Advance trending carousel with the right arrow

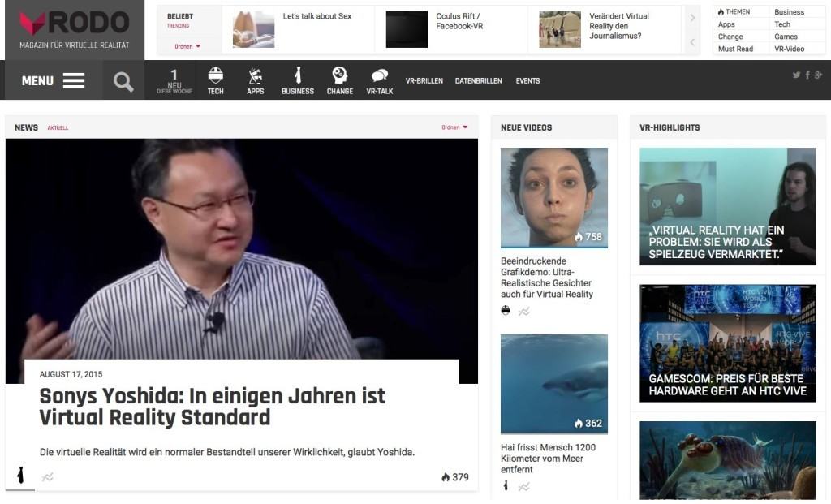click(x=692, y=18)
